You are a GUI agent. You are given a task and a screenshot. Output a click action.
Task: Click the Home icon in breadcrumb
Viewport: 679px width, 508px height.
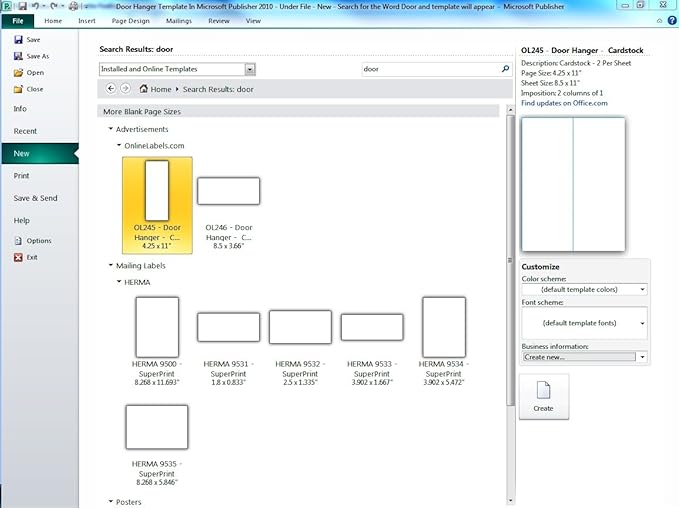[x=143, y=89]
